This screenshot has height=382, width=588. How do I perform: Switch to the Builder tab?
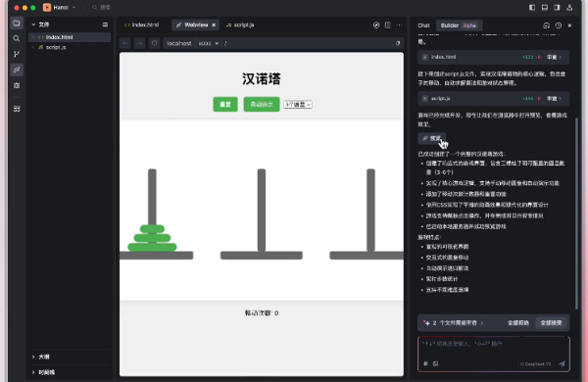coord(459,25)
